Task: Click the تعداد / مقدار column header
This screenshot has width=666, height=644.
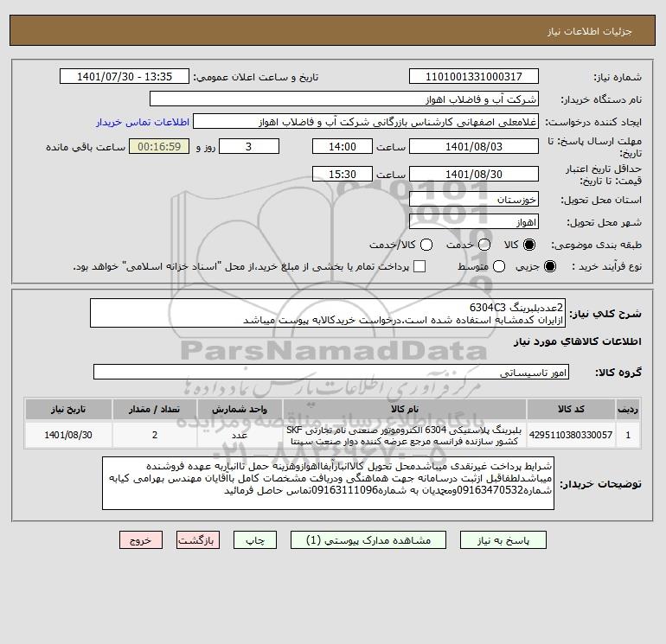Action: 155,410
